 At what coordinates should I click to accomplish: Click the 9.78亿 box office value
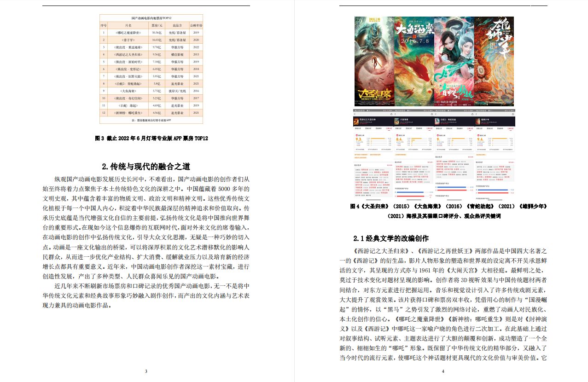[157, 47]
